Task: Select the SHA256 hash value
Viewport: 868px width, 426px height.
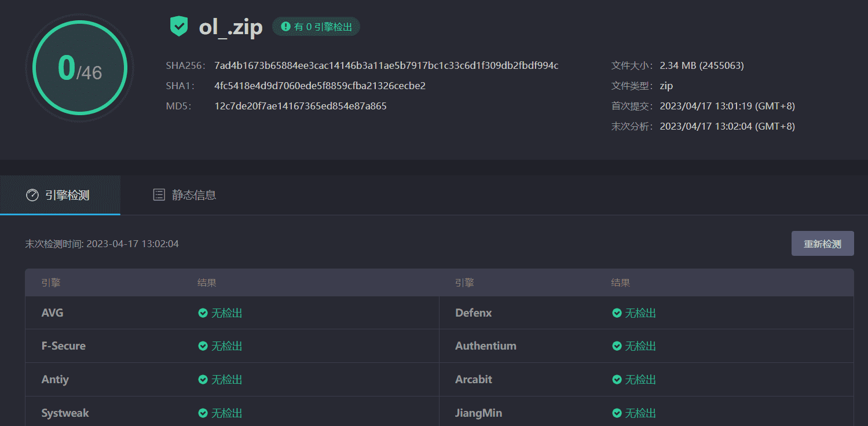Action: tap(386, 65)
